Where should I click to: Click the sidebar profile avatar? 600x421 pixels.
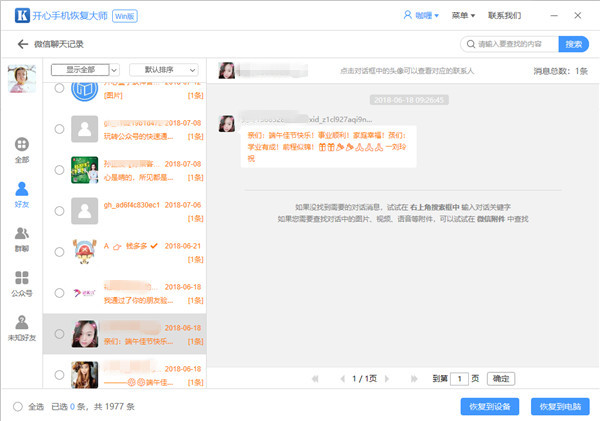coord(22,78)
